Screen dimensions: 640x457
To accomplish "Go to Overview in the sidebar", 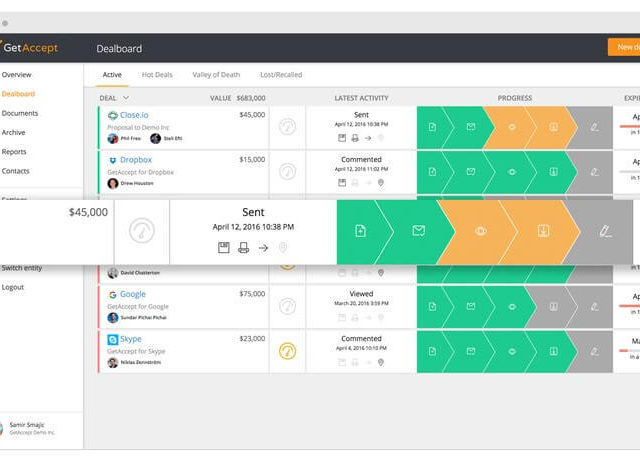I will pyautogui.click(x=16, y=75).
